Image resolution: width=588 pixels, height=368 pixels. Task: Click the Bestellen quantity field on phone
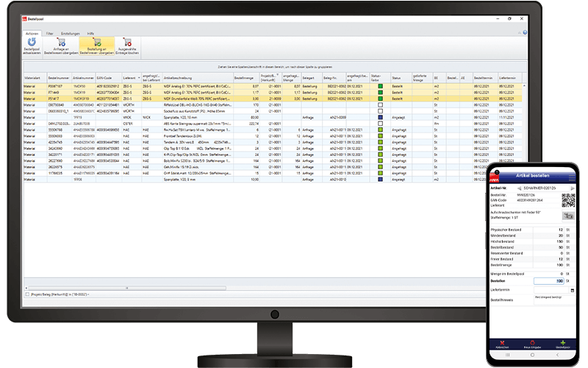548,281
